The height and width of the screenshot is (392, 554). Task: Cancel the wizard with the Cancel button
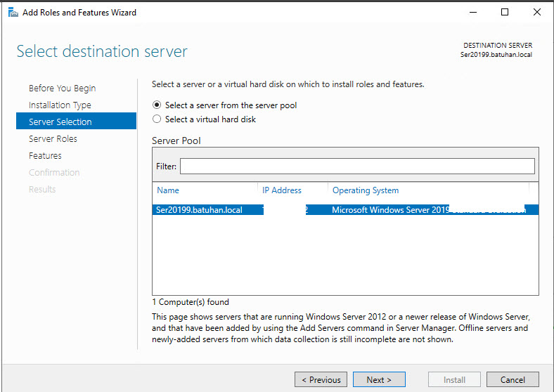tap(513, 379)
